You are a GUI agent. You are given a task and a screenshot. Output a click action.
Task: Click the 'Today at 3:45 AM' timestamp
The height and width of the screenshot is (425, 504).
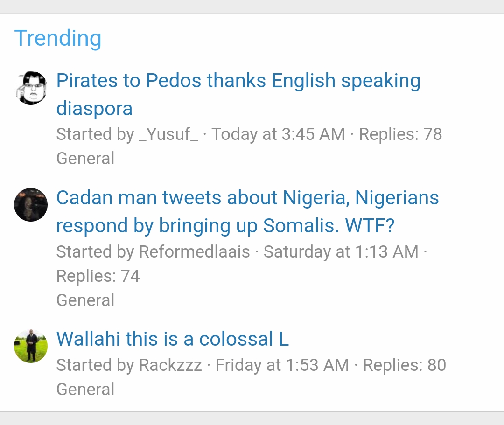278,134
